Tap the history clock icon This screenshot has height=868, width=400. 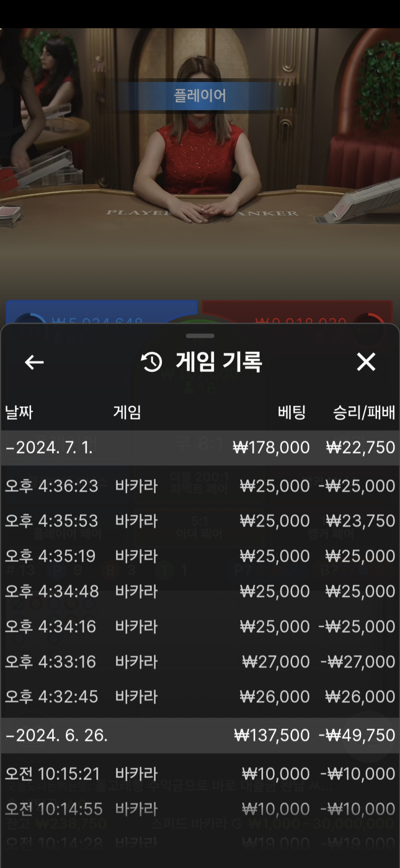tap(151, 362)
